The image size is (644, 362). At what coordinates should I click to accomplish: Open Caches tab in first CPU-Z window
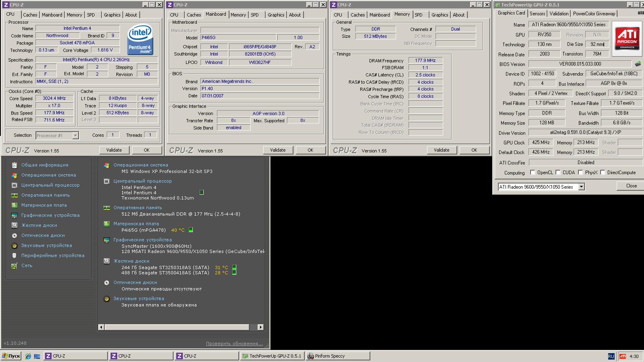point(30,15)
